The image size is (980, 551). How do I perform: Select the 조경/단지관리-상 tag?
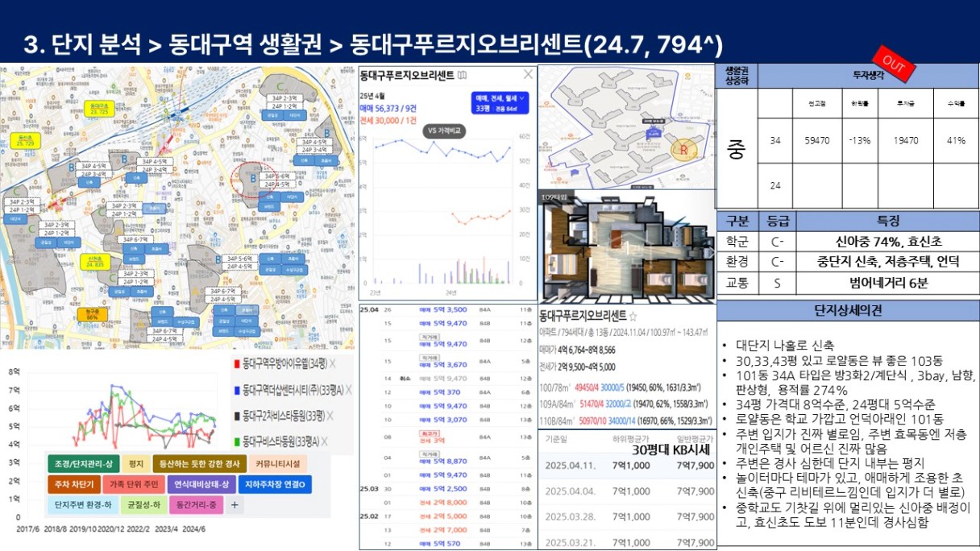click(84, 464)
